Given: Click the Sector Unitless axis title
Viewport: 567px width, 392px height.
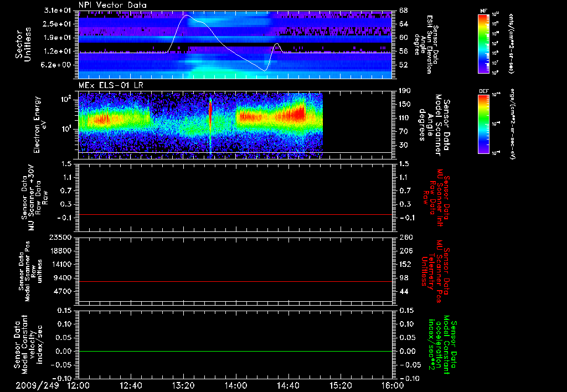Looking at the screenshot, I should pos(23,44).
